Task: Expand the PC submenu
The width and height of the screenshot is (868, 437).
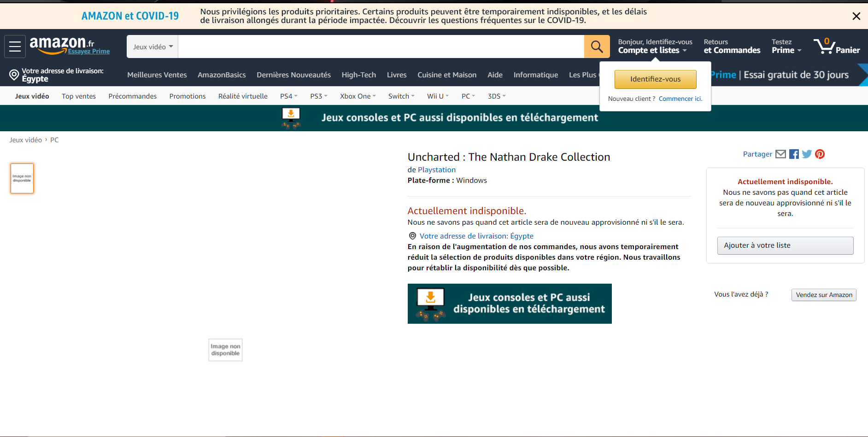Action: click(x=468, y=96)
